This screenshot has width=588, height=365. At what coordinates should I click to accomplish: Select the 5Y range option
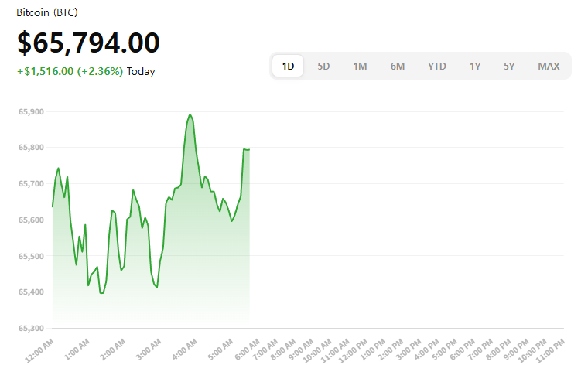[x=509, y=67]
